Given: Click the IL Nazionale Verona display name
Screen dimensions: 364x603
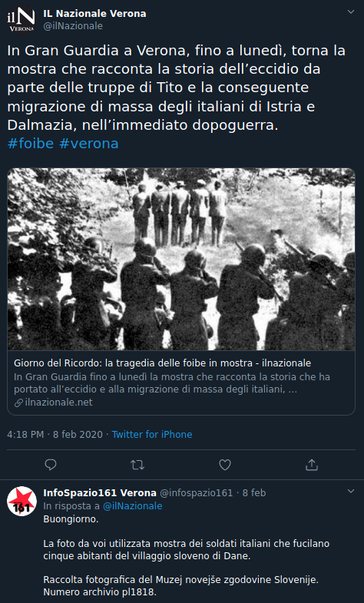Looking at the screenshot, I should pos(94,14).
